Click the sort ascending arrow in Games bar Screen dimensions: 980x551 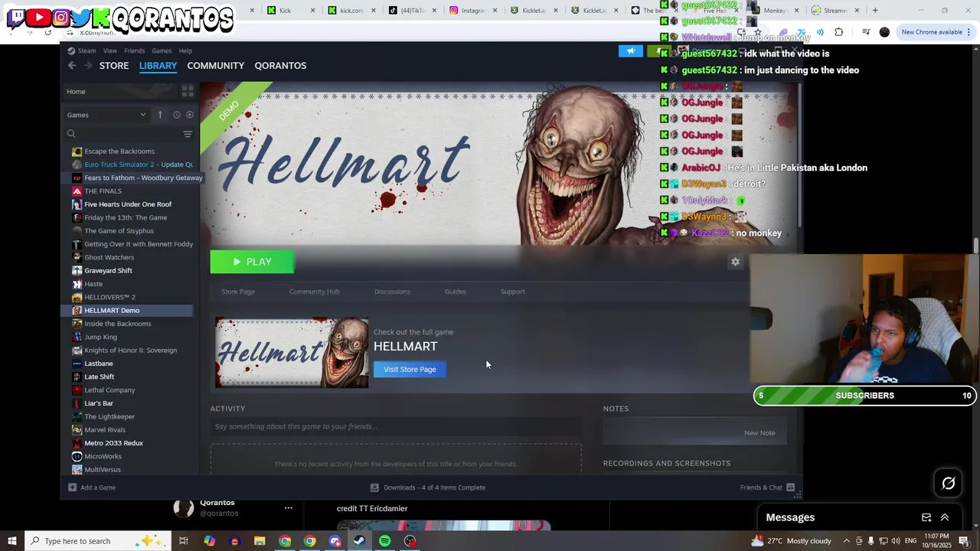pos(160,115)
